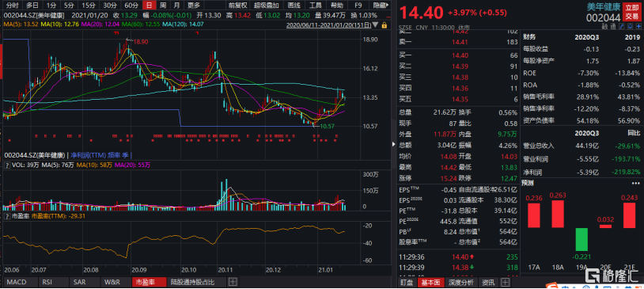Select the 日 daily period
Image resolution: width=644 pixels, height=289 pixels.
[x=149, y=5]
